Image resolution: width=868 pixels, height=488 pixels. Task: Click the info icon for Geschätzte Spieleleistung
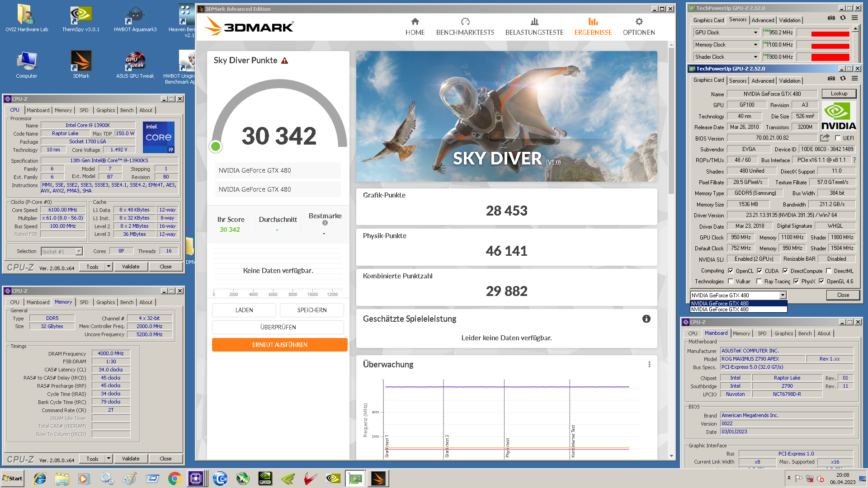(646, 319)
